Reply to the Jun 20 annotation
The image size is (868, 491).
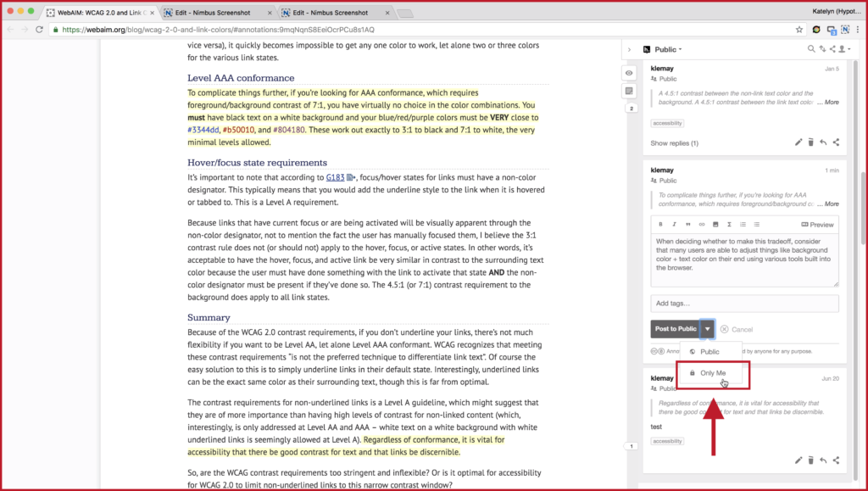point(823,460)
